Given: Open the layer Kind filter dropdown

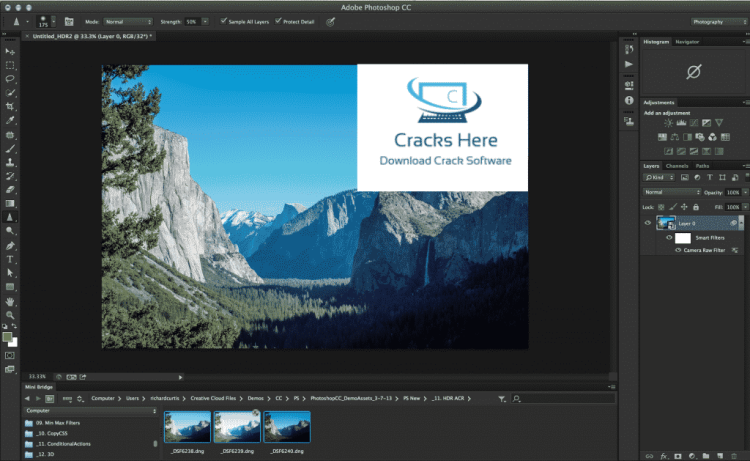Looking at the screenshot, I should [x=659, y=177].
